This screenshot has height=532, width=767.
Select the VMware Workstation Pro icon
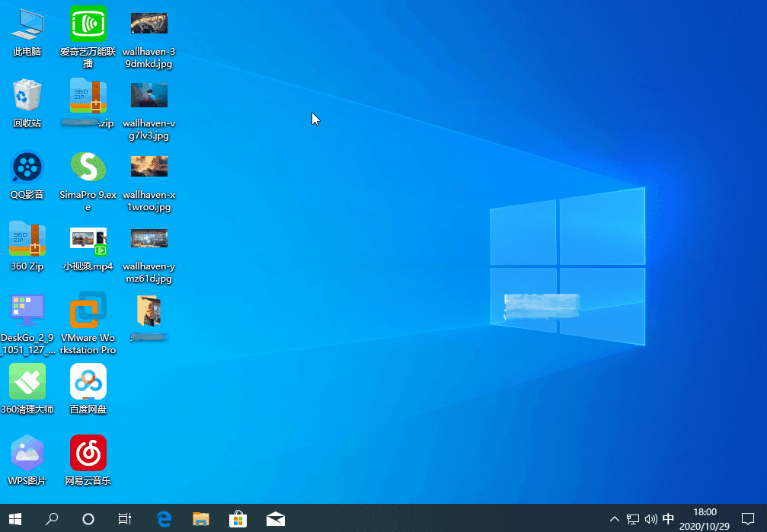[88, 323]
